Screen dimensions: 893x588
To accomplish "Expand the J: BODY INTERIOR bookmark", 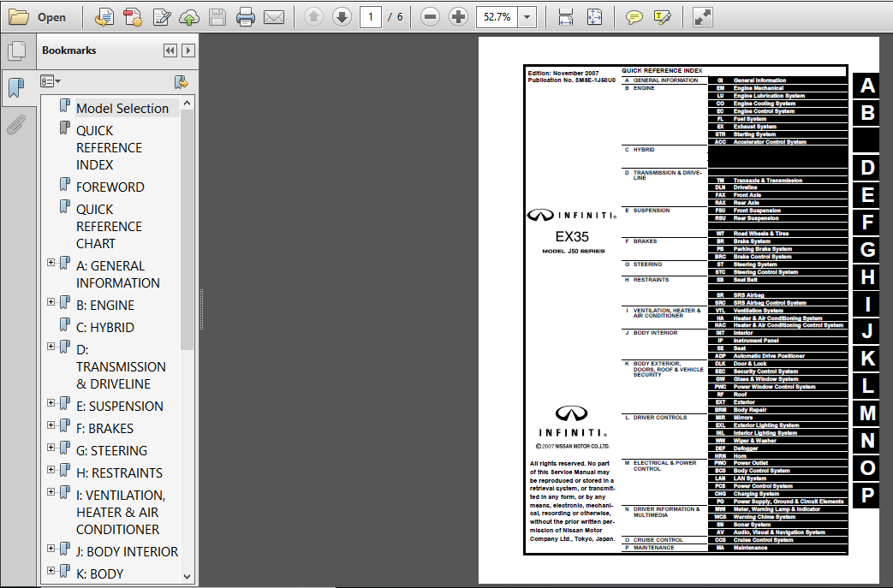I will click(51, 548).
